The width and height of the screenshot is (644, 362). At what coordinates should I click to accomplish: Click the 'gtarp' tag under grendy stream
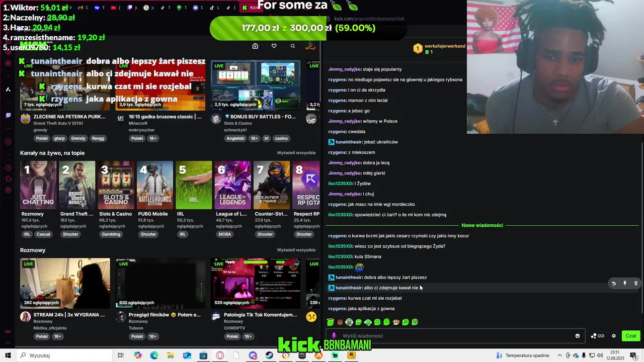[x=59, y=138]
